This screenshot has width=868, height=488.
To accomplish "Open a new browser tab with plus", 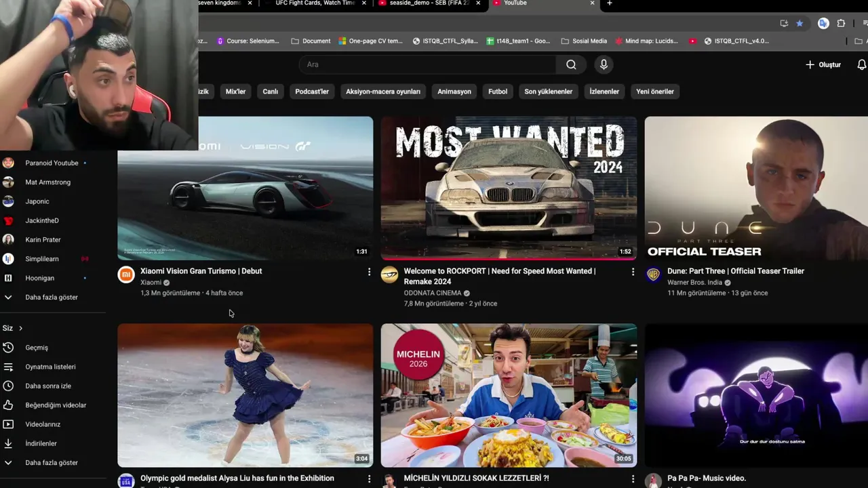I will coord(609,3).
